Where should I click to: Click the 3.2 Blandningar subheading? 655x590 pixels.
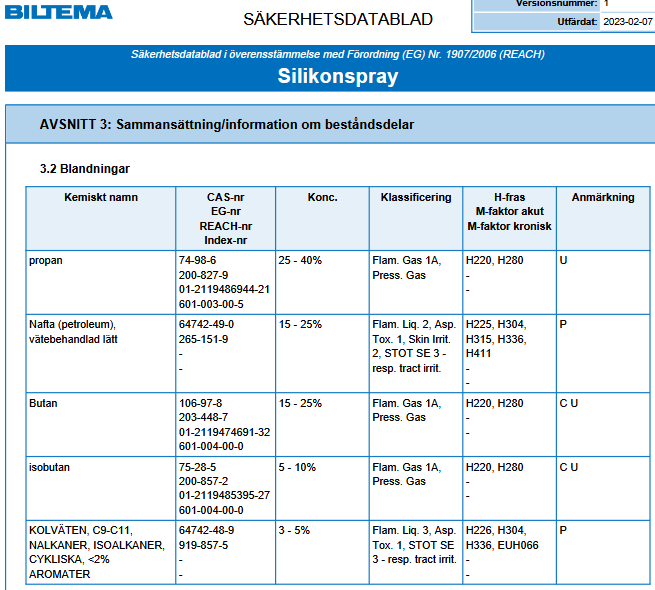click(85, 169)
